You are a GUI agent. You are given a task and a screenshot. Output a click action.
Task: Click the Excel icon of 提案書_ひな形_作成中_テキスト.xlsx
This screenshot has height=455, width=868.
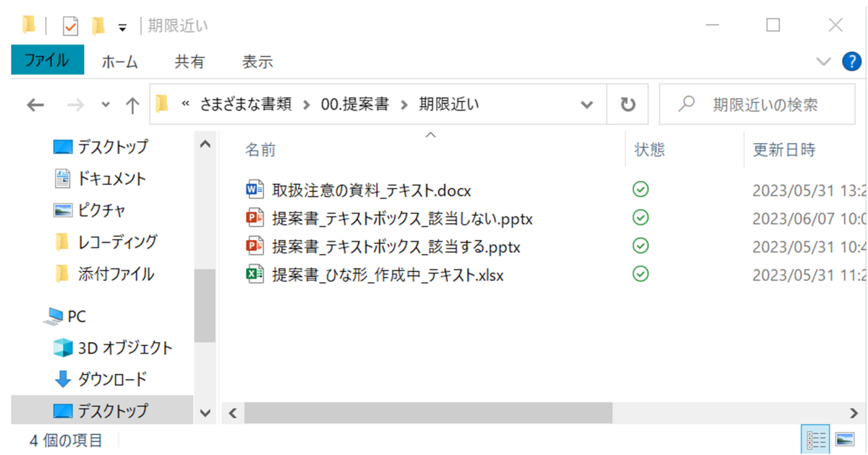pos(255,275)
